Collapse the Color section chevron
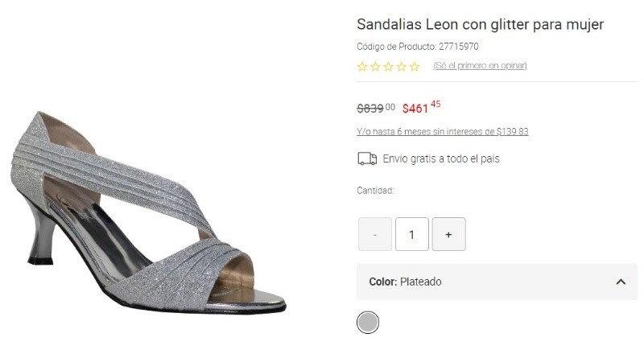 (x=621, y=282)
